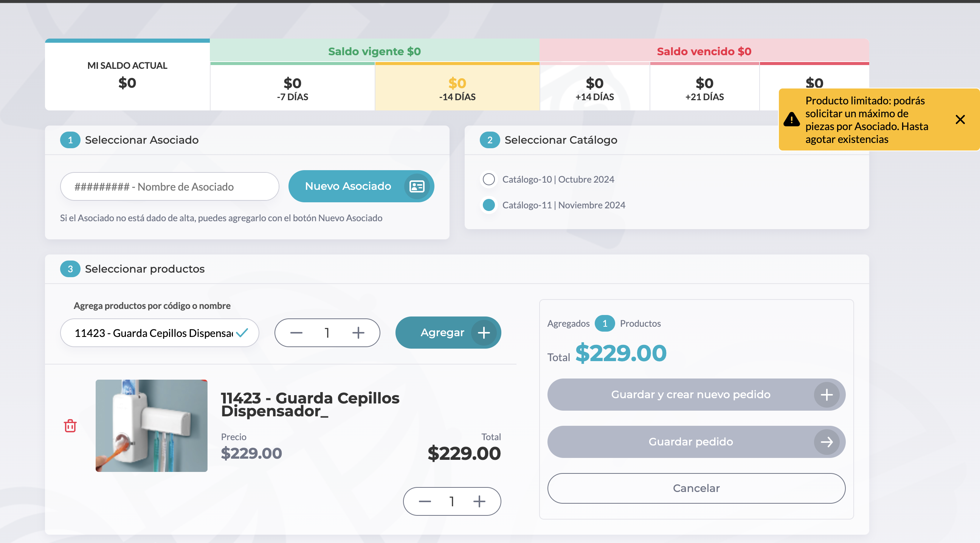Viewport: 980px width, 543px height.
Task: Increase quantity next to Agregar button
Action: (358, 333)
